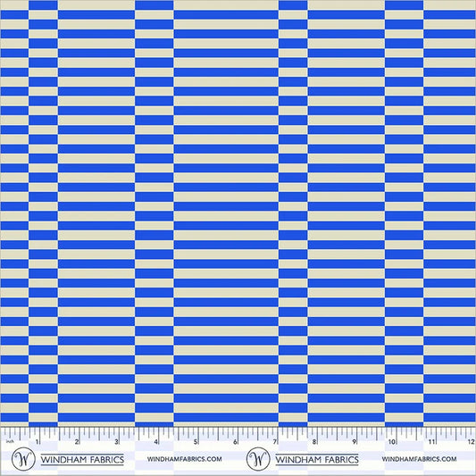Select the ruler number 4 label
Image resolution: width=476 pixels, height=476 pixels.
[x=156, y=442]
